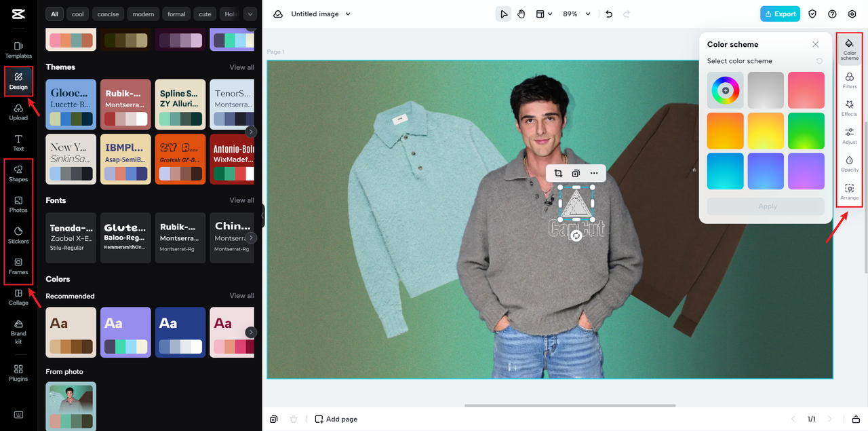Open the settings gear icon

pyautogui.click(x=852, y=14)
